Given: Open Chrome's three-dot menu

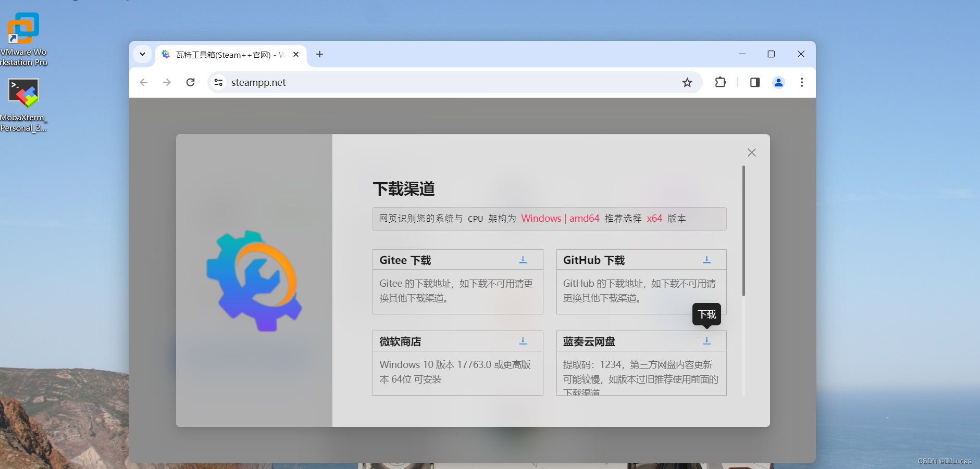Looking at the screenshot, I should click(x=801, y=82).
